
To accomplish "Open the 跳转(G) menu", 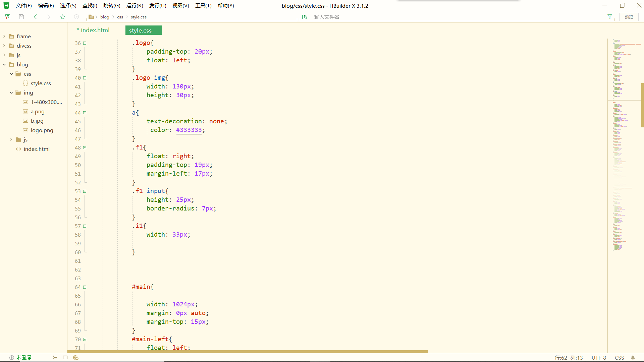I will [x=112, y=6].
